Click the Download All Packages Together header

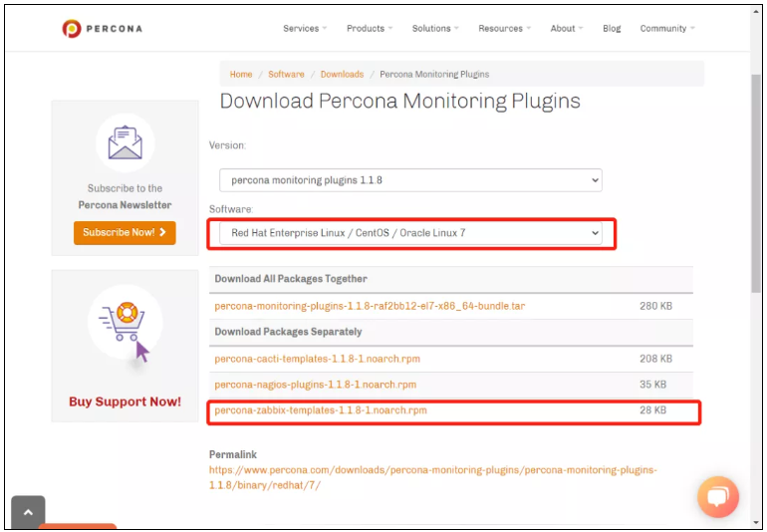click(x=291, y=279)
